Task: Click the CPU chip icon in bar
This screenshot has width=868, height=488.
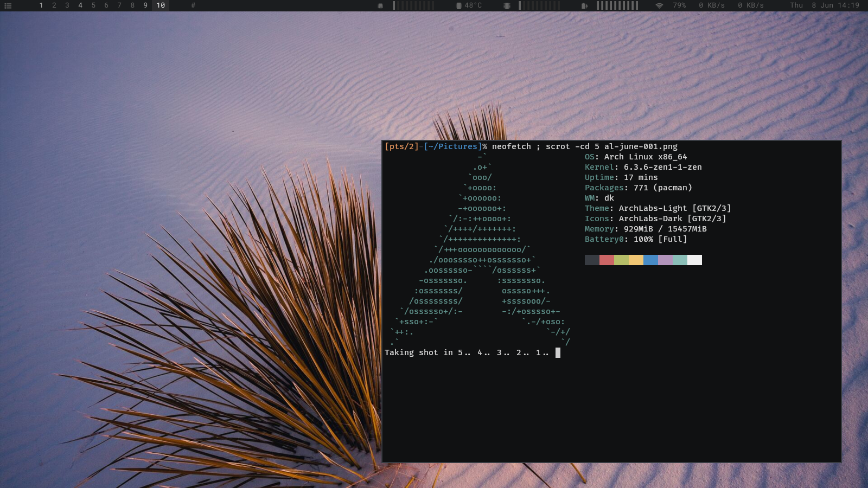Action: [380, 5]
